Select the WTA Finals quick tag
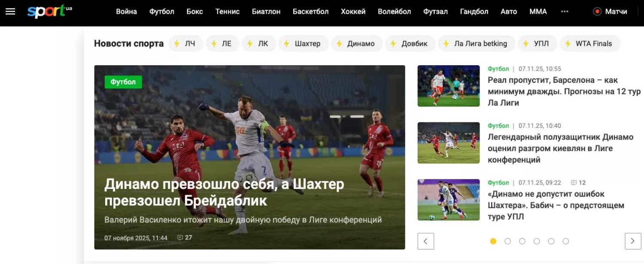This screenshot has width=644, height=264. click(589, 43)
